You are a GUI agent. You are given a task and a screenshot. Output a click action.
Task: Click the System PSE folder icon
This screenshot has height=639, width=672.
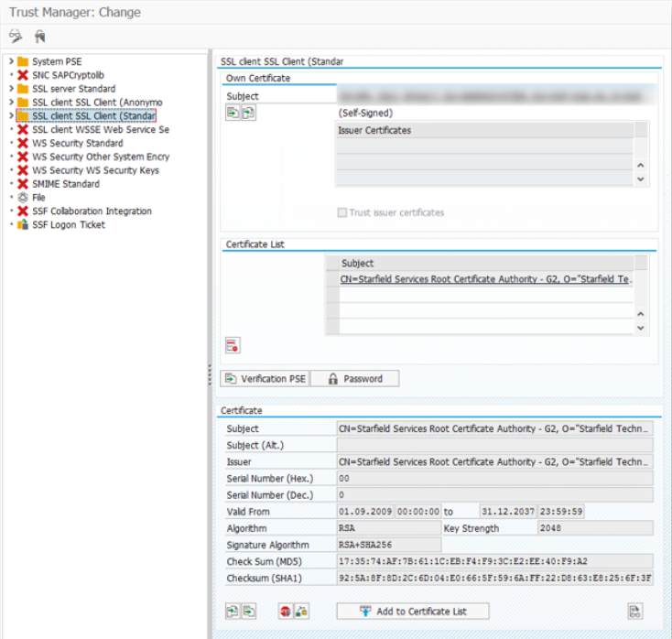click(23, 61)
